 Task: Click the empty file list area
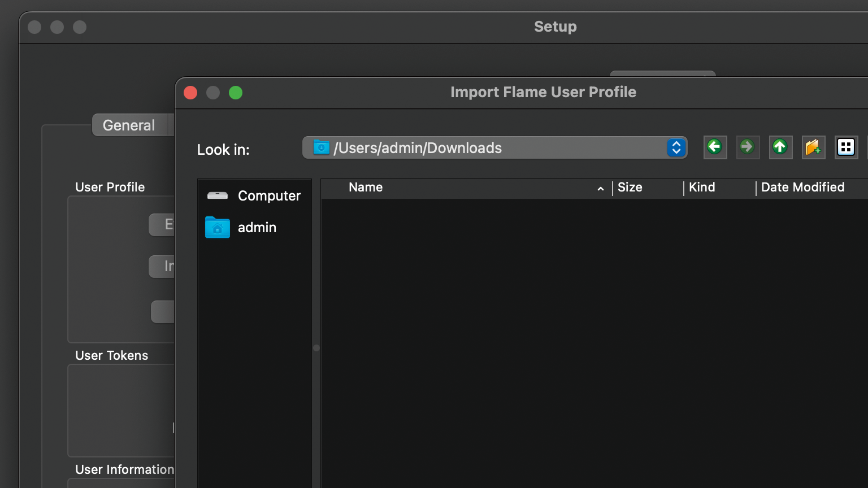593,339
